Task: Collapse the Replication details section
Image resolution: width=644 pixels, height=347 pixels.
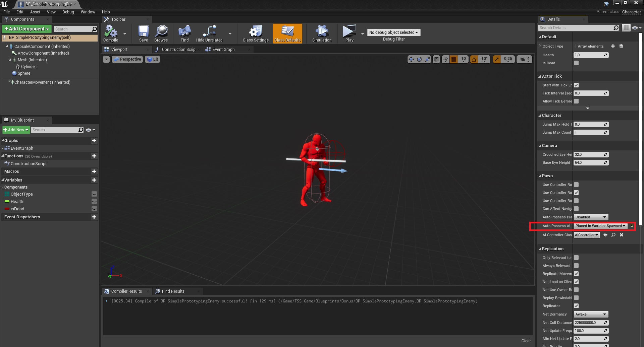Action: tap(540, 249)
